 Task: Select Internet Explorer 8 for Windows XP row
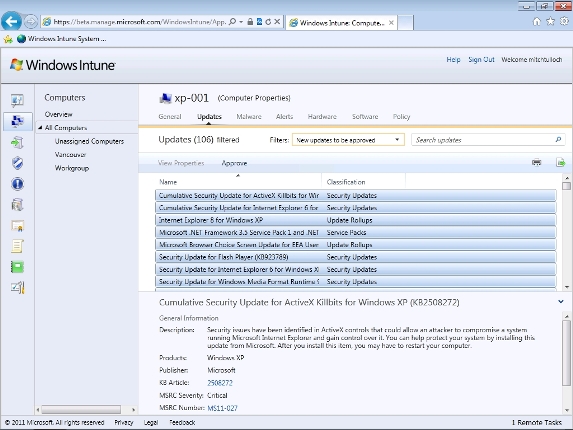tap(356, 220)
